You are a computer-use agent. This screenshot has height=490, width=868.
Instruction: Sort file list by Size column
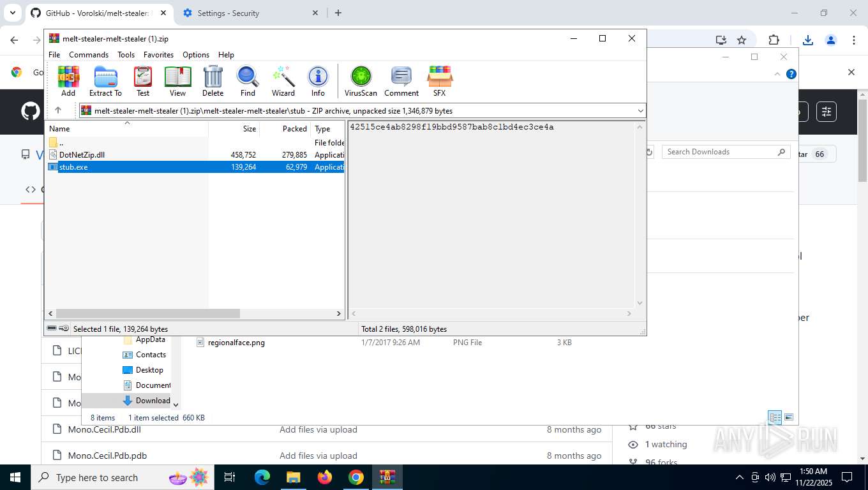pos(234,128)
